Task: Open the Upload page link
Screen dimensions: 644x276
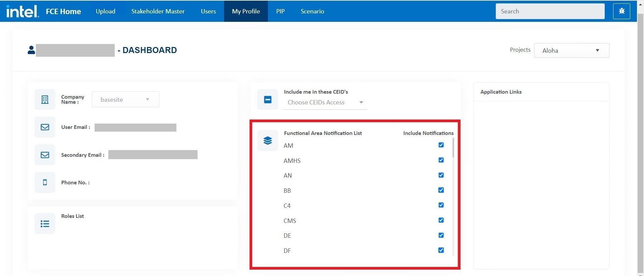Action: click(105, 11)
